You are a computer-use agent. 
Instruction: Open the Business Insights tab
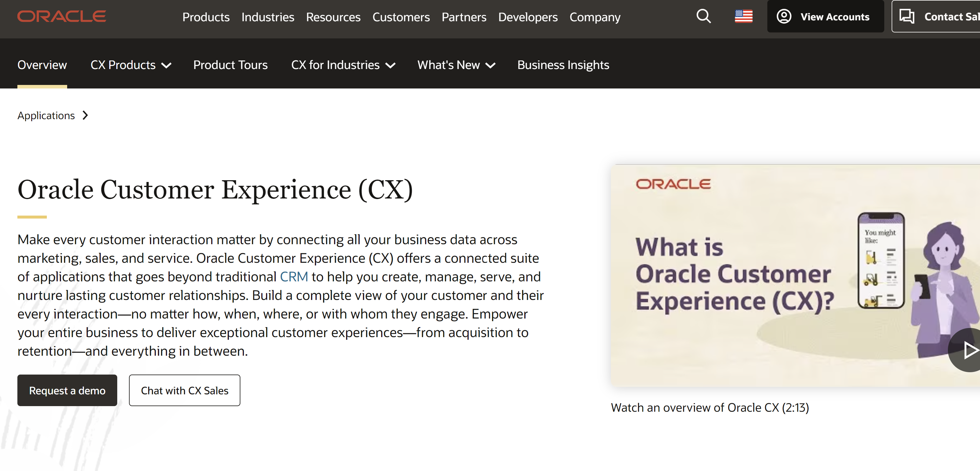(563, 65)
